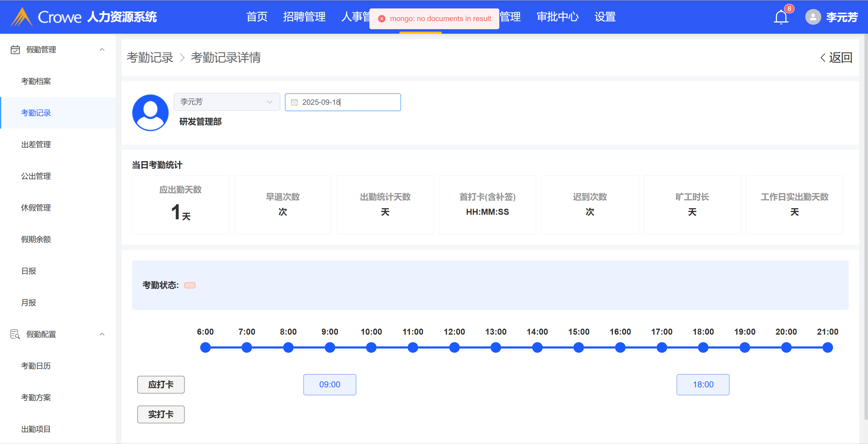
Task: Close the mongo error toast icon
Action: click(381, 19)
